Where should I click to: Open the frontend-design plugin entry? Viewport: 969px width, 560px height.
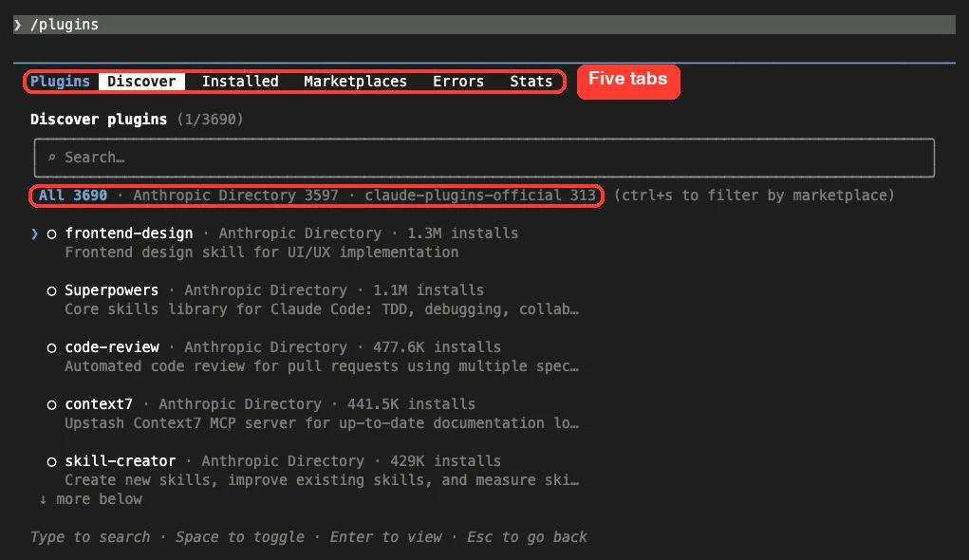tap(128, 233)
